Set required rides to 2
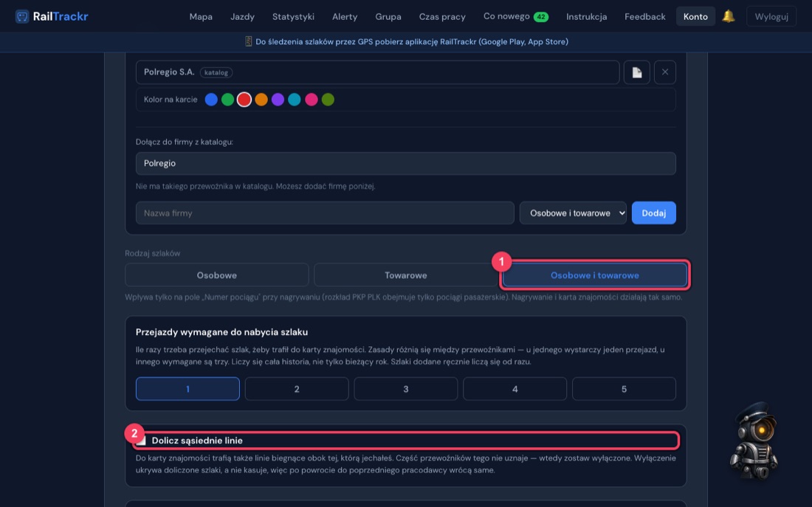This screenshot has width=812, height=507. (297, 389)
